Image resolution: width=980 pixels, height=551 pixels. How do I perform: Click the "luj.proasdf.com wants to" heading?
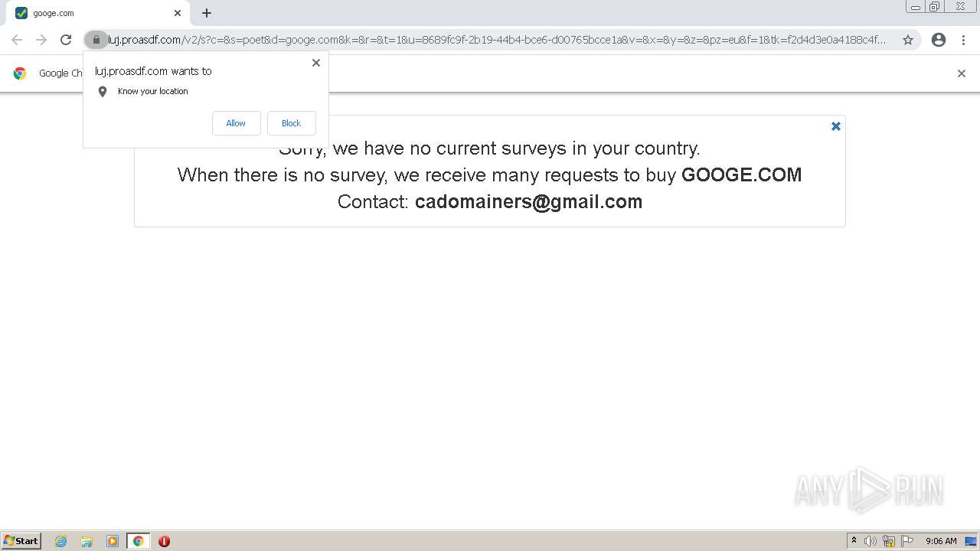(x=153, y=71)
